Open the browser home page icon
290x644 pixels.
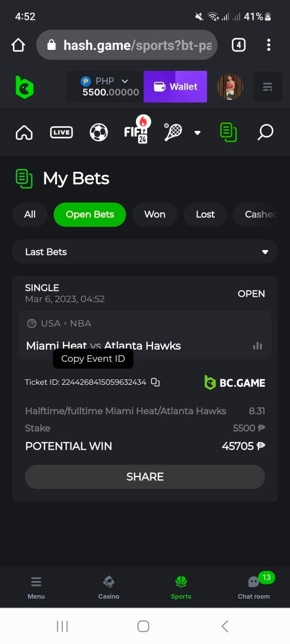pos(18,45)
